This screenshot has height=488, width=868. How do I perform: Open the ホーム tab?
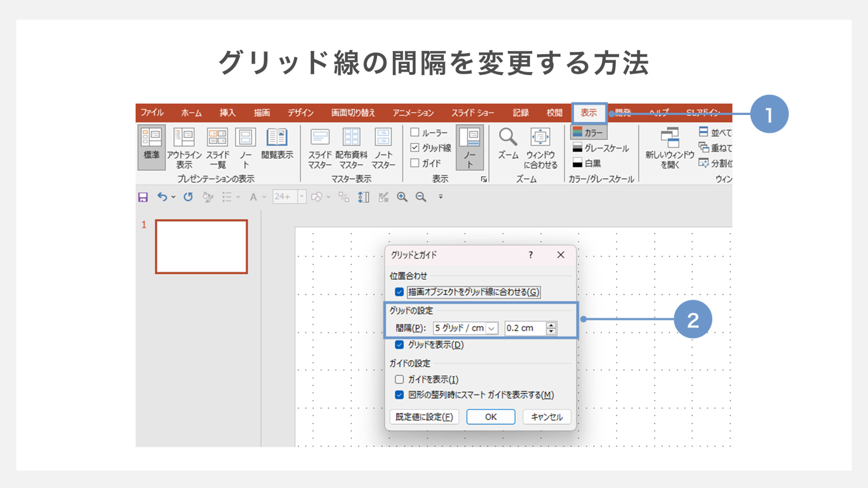pyautogui.click(x=191, y=113)
